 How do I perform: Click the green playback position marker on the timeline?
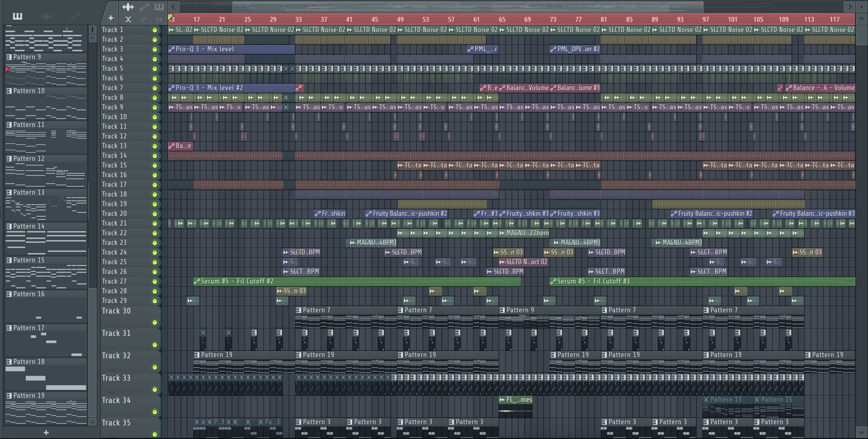click(170, 17)
